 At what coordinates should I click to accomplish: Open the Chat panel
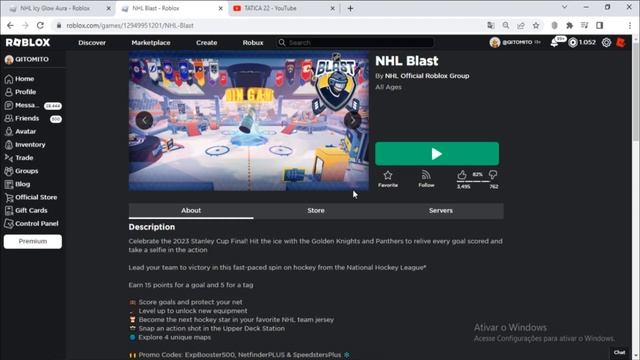tap(619, 352)
